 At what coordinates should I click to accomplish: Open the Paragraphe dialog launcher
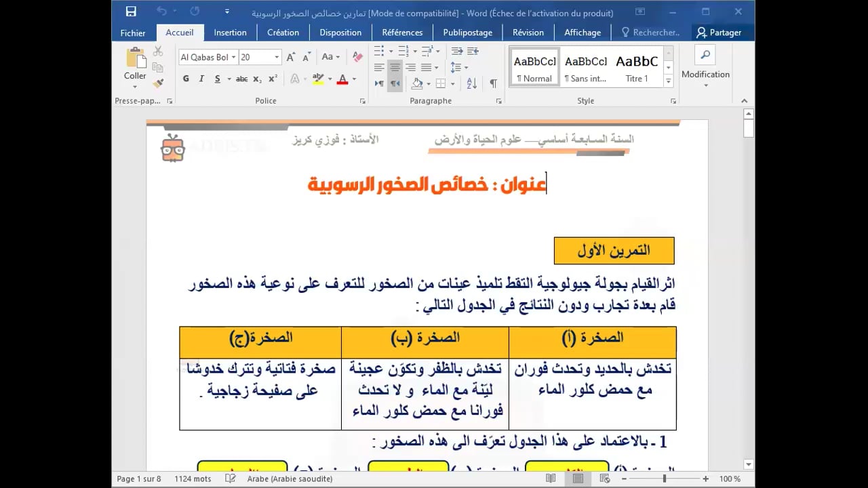(499, 101)
